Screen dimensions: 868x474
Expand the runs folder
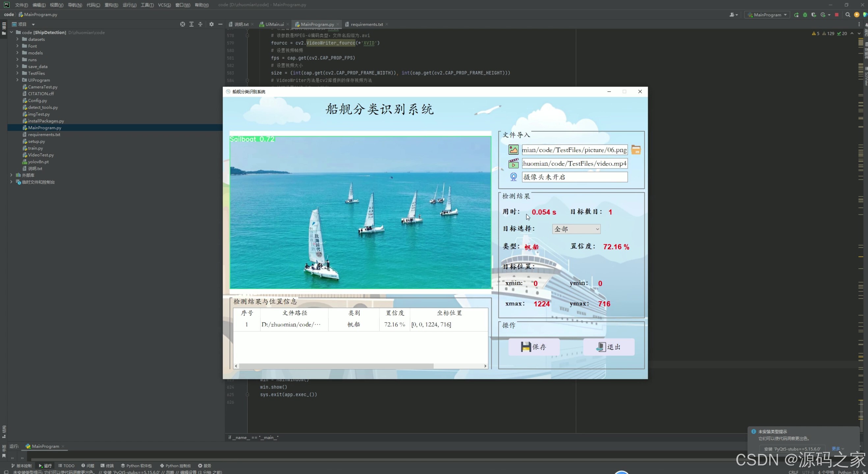coord(17,59)
